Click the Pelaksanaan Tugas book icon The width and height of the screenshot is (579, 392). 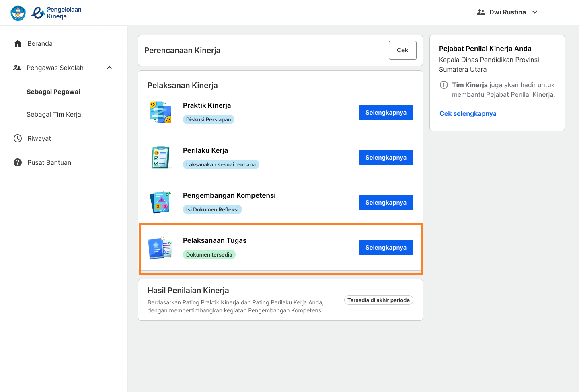(160, 247)
